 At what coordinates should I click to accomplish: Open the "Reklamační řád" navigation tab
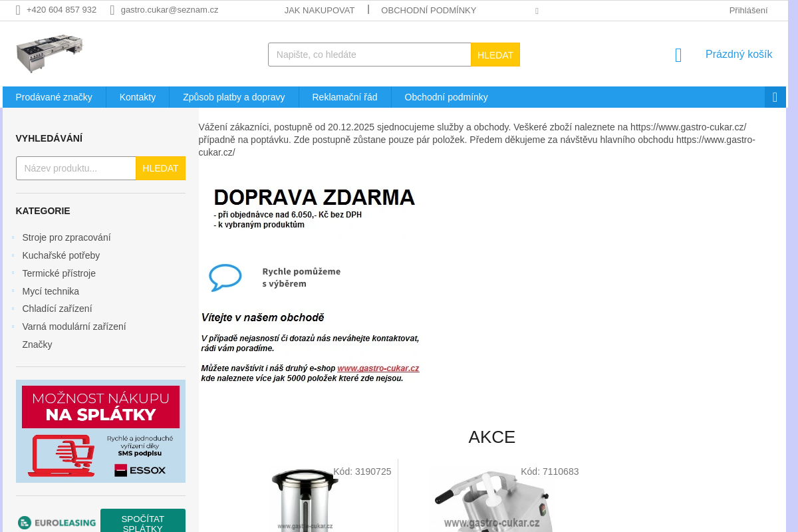(344, 96)
